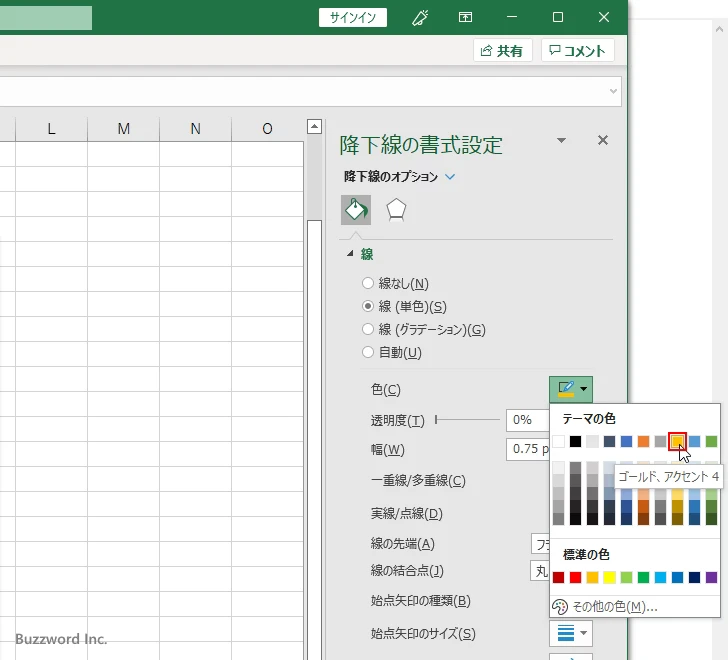Click the サインイン sign-in button
728x660 pixels.
(353, 18)
